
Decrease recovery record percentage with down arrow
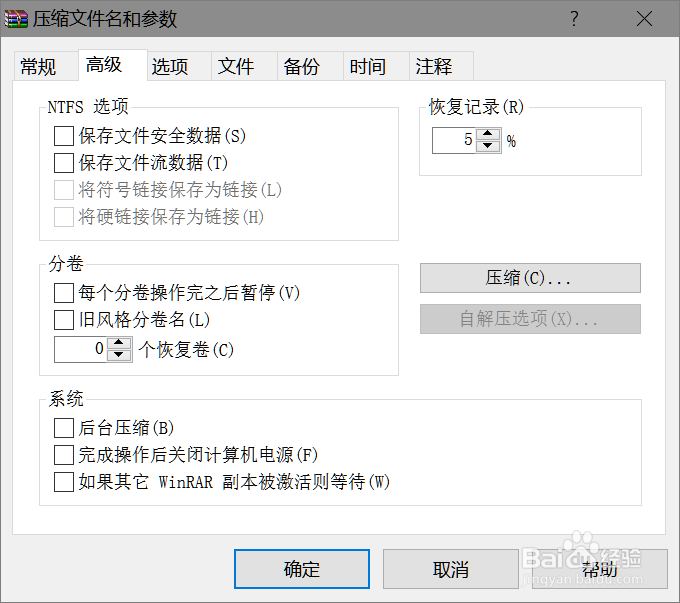tap(488, 146)
